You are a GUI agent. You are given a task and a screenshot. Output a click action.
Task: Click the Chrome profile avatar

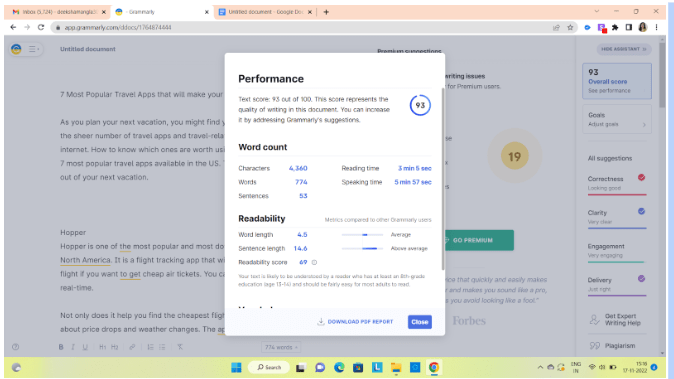pos(643,28)
